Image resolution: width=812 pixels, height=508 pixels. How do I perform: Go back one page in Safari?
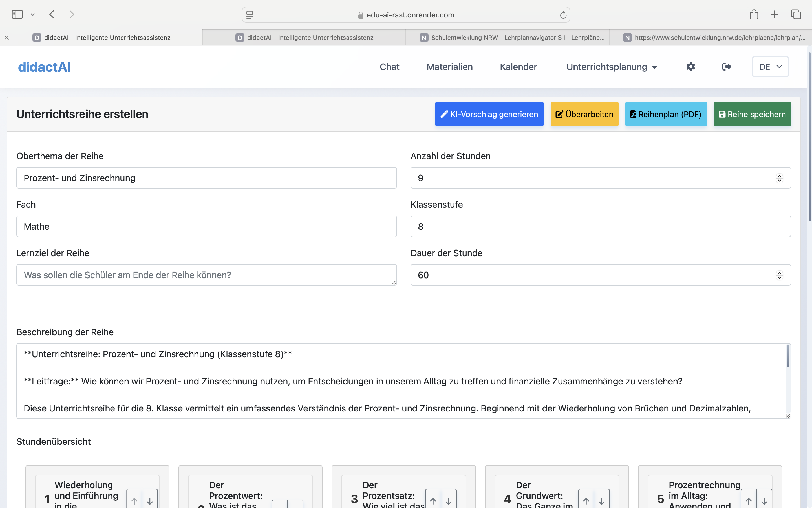[x=52, y=14]
